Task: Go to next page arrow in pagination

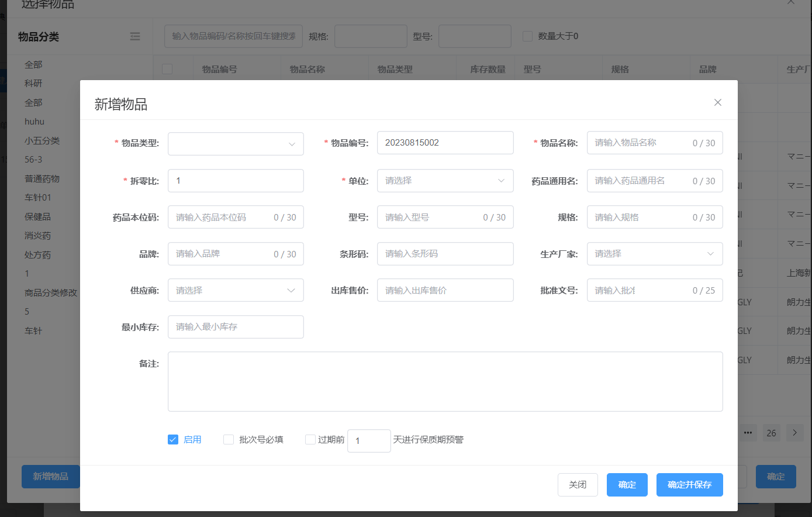Action: click(x=794, y=433)
